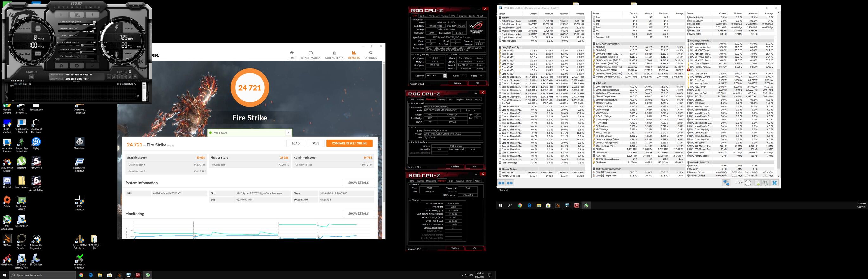
Task: Open Google Chrome desktop shortcut
Action: coord(7,109)
